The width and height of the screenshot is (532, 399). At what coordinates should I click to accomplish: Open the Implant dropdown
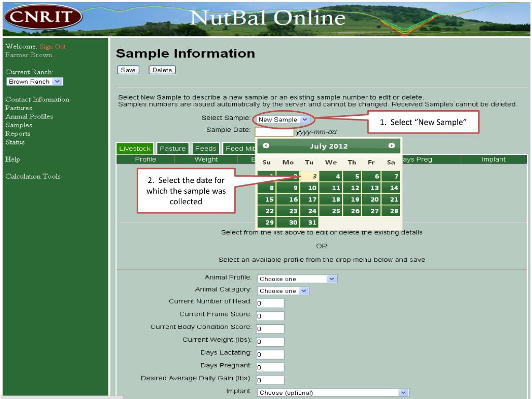point(333,393)
